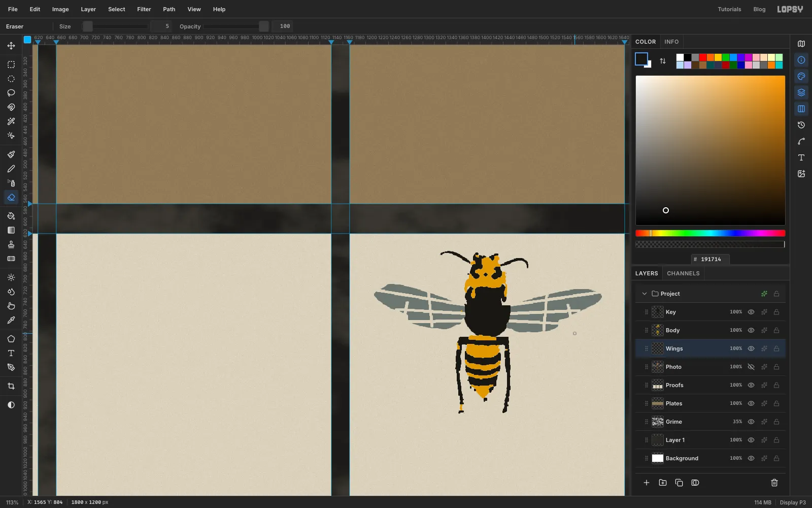This screenshot has height=508, width=812.
Task: Show the hidden Photo layer
Action: (x=751, y=367)
